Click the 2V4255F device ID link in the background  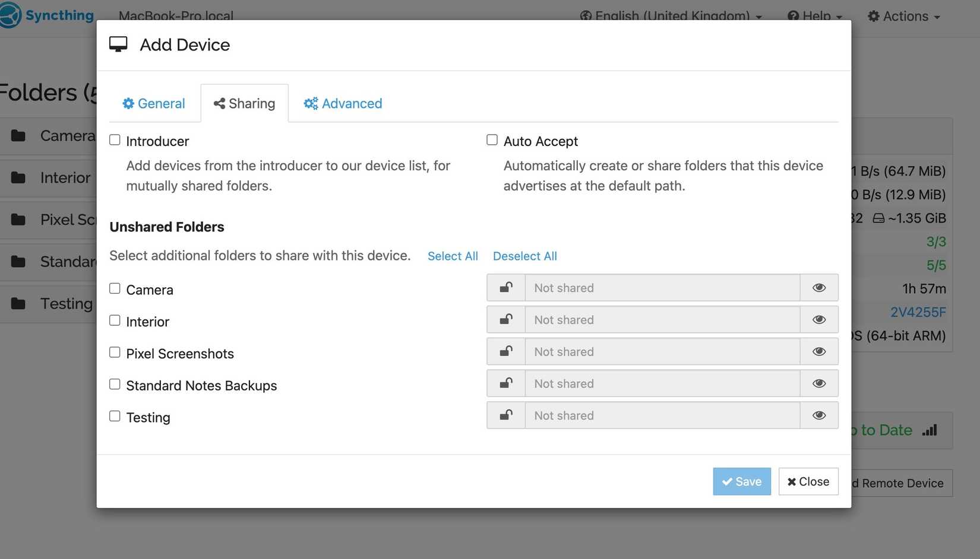click(x=918, y=312)
